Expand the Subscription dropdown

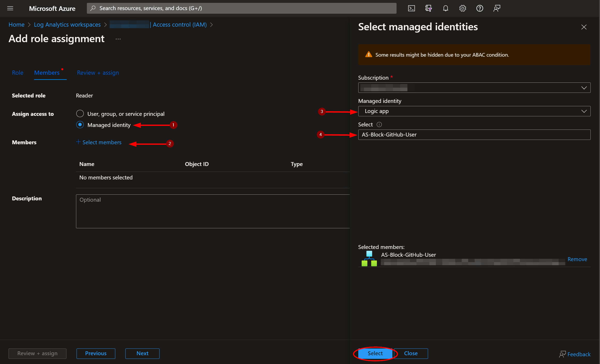tap(474, 88)
